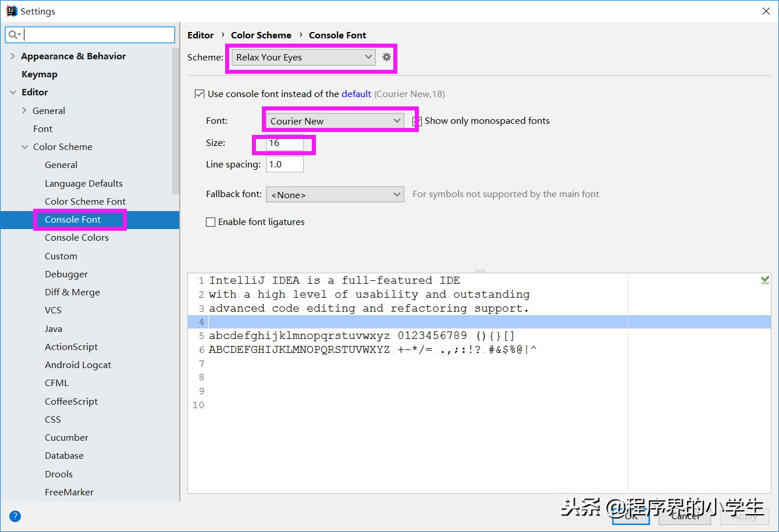The height and width of the screenshot is (532, 779).
Task: Collapse the Color Scheme tree node
Action: (x=24, y=147)
